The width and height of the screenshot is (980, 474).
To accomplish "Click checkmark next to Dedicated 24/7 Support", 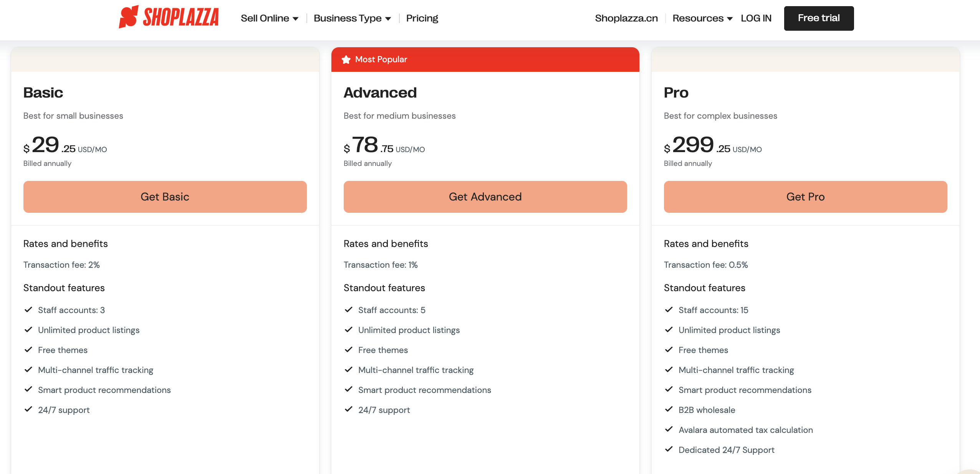I will pos(669,449).
